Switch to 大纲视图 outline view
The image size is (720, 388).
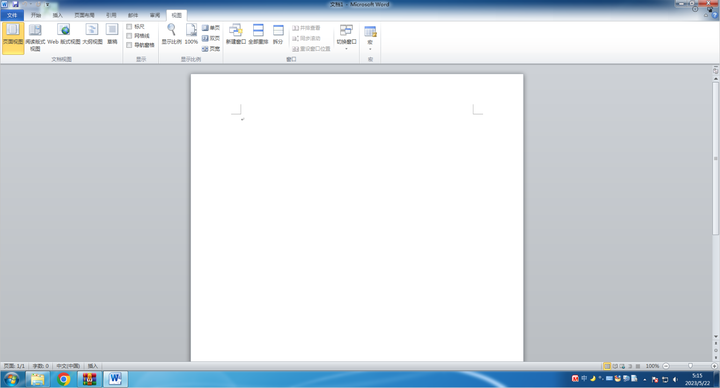click(92, 34)
